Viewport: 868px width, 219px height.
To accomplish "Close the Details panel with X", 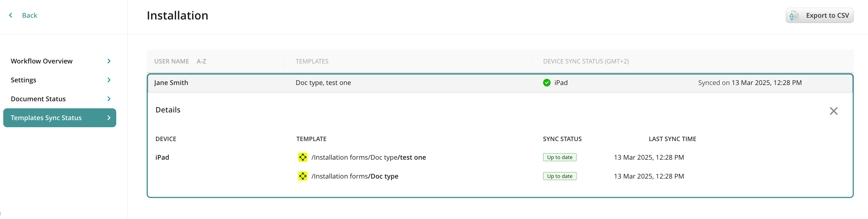I will tap(833, 111).
